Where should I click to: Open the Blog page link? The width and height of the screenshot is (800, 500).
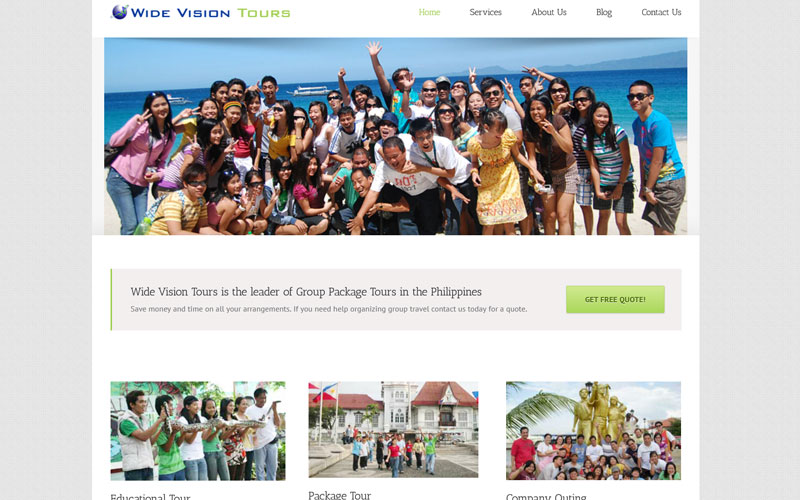(x=604, y=12)
